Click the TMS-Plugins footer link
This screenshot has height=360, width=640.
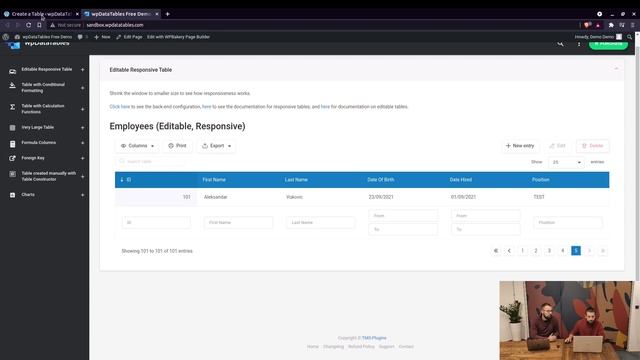click(x=374, y=338)
